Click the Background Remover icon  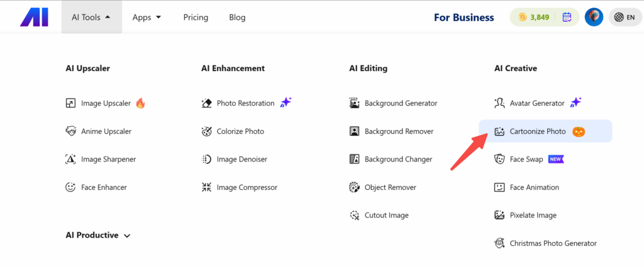point(354,131)
